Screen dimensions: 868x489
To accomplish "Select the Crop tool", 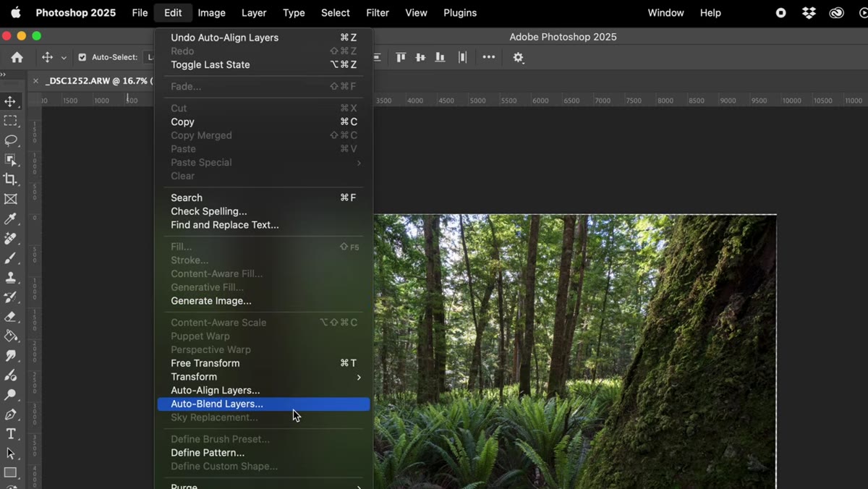I will tap(10, 179).
